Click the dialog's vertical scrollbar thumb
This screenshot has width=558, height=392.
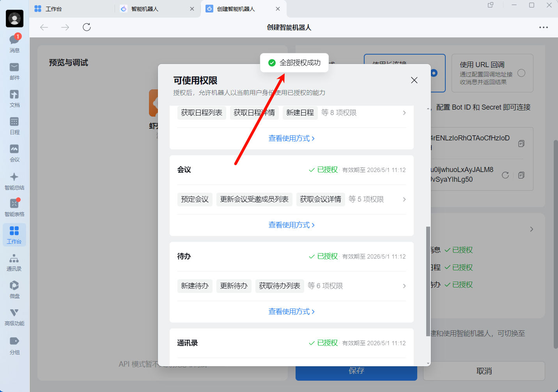pyautogui.click(x=428, y=281)
